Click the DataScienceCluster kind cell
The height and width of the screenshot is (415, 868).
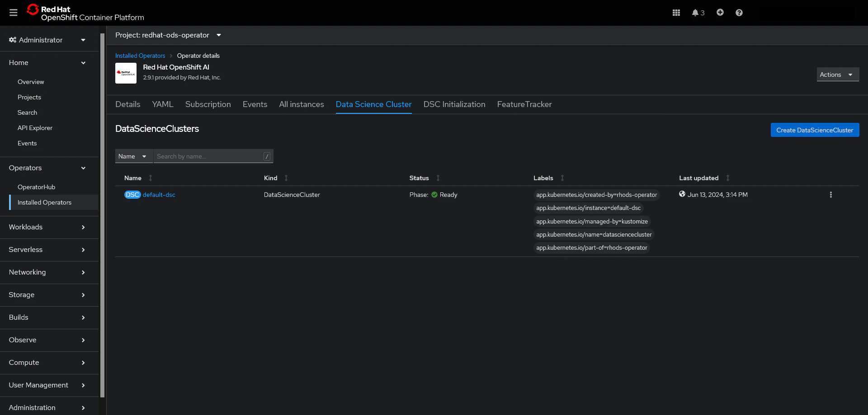tap(292, 195)
